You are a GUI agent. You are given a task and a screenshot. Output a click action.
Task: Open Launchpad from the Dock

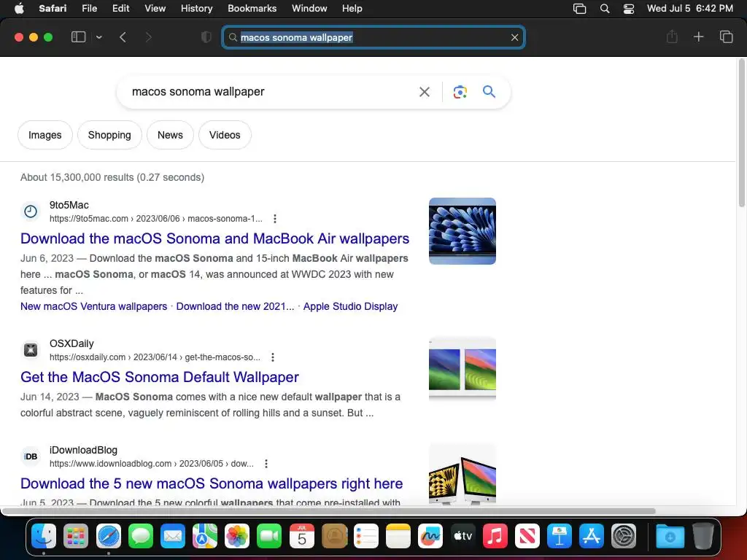[76, 536]
